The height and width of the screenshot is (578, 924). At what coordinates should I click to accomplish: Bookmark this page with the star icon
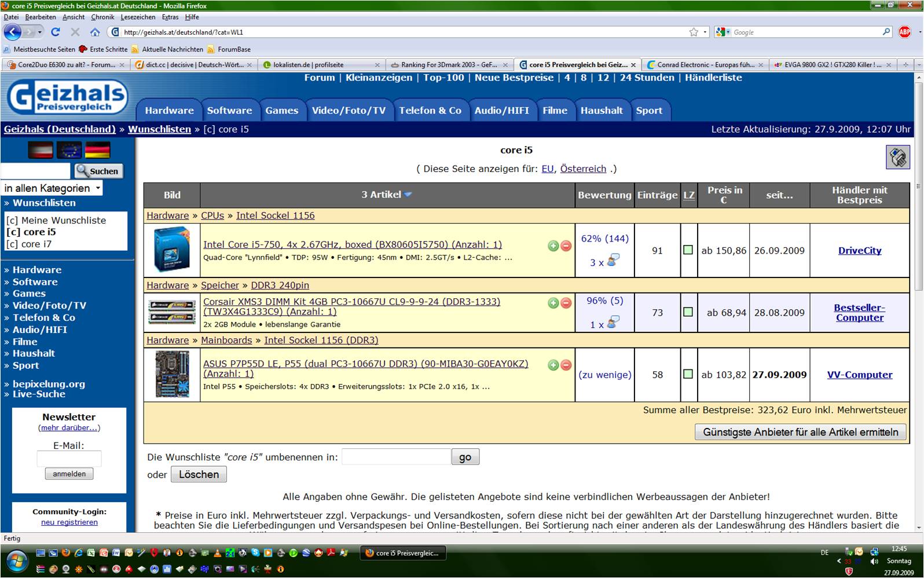[694, 32]
